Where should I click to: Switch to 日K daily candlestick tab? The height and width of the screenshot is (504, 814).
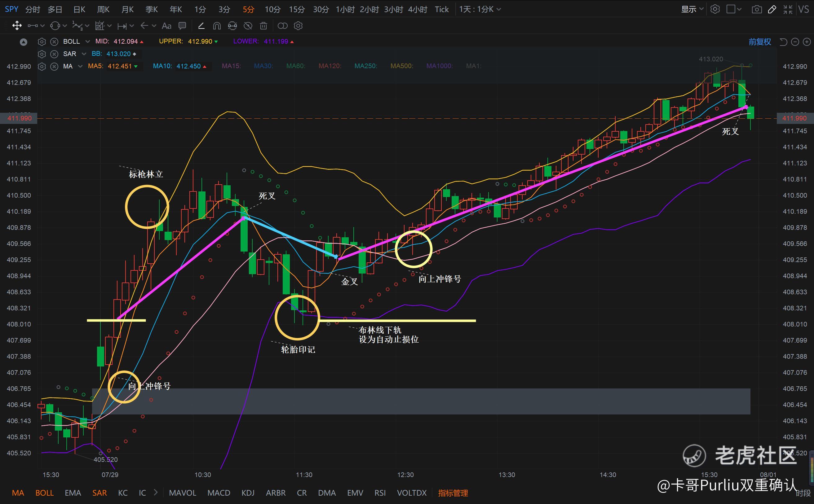(79, 9)
